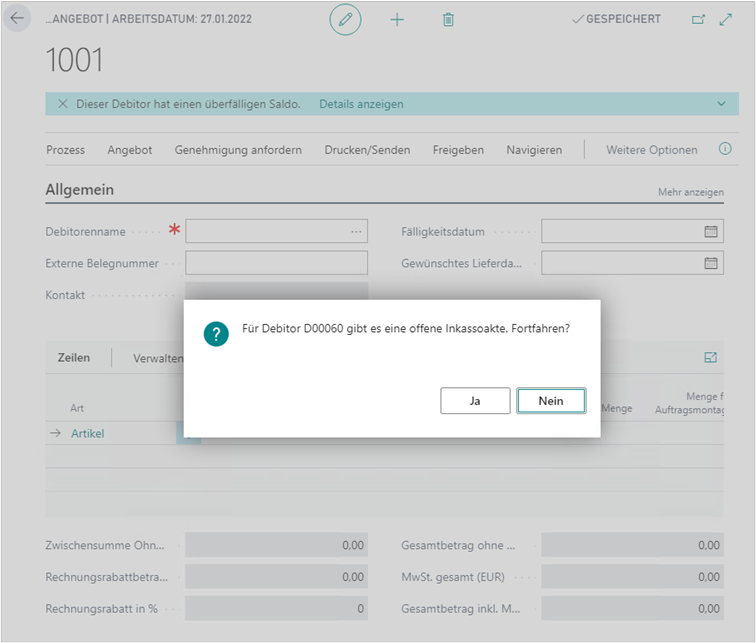Image resolution: width=756 pixels, height=643 pixels.
Task: Click the Zeilen maximize icon
Action: [x=711, y=358]
